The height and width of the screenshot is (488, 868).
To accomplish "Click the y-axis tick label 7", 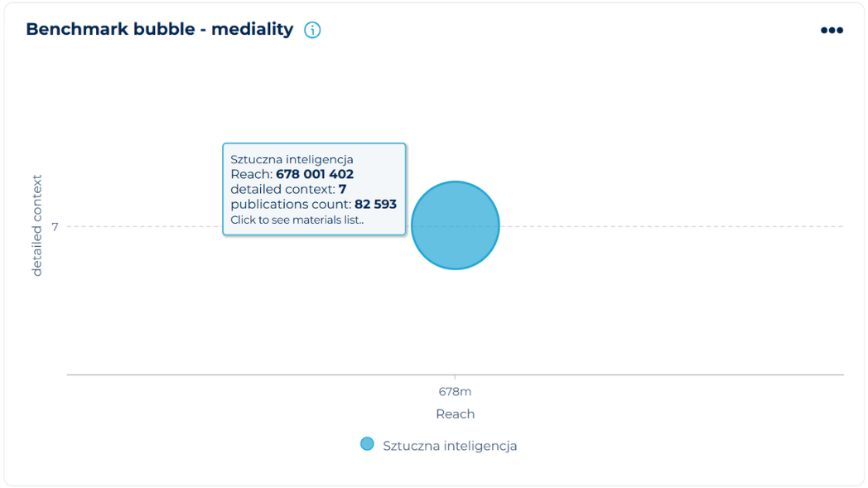I will 55,226.
